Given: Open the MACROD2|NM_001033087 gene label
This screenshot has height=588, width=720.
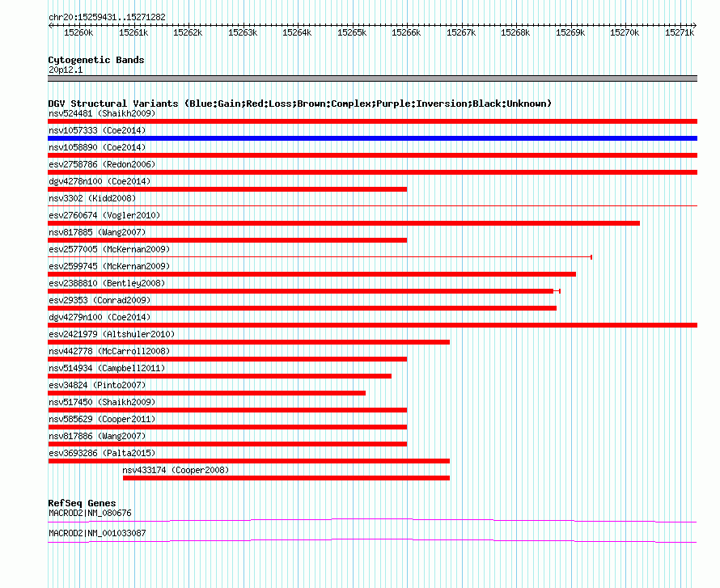Looking at the screenshot, I should [x=97, y=533].
